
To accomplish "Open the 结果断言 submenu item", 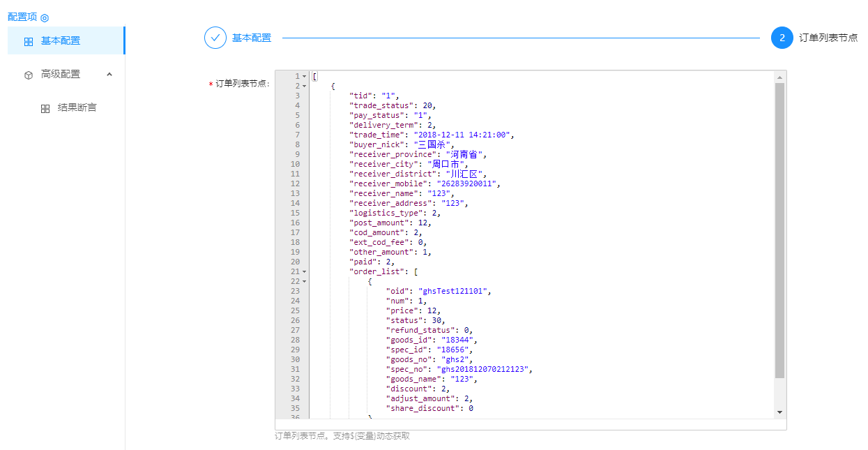I will (x=77, y=108).
